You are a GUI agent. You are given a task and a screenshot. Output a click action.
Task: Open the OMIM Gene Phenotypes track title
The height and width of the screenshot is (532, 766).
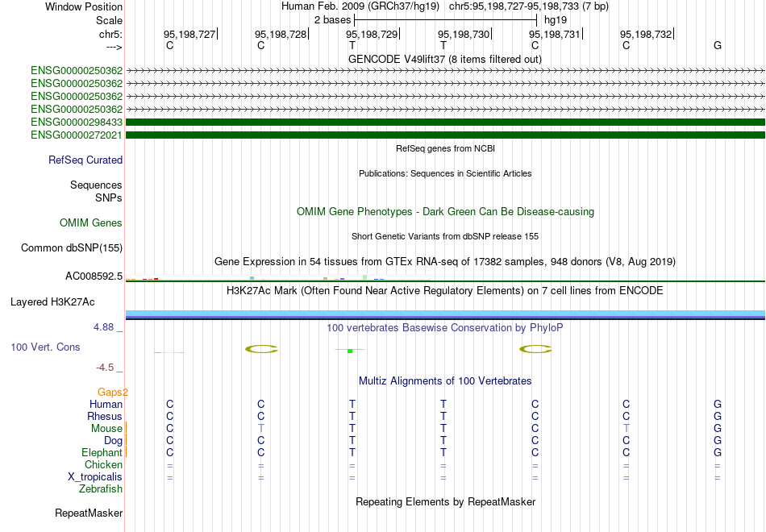click(x=445, y=211)
